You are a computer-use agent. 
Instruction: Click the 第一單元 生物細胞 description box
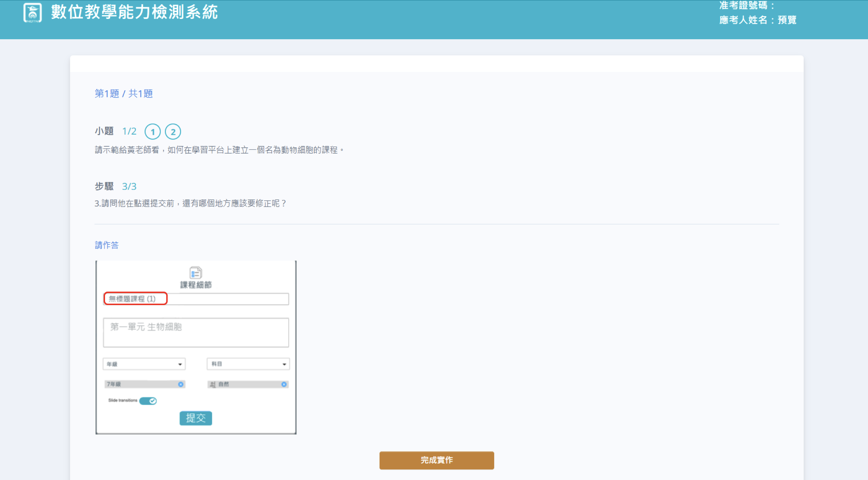pyautogui.click(x=196, y=333)
